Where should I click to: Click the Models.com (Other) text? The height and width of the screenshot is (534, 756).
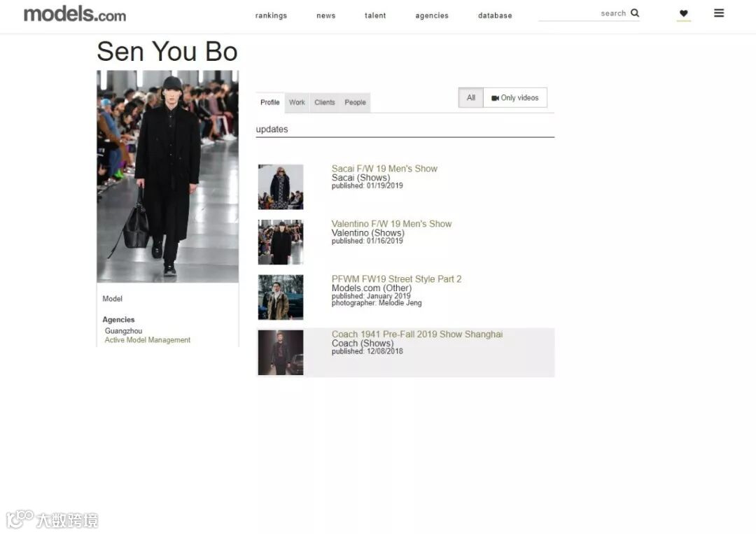pos(371,288)
